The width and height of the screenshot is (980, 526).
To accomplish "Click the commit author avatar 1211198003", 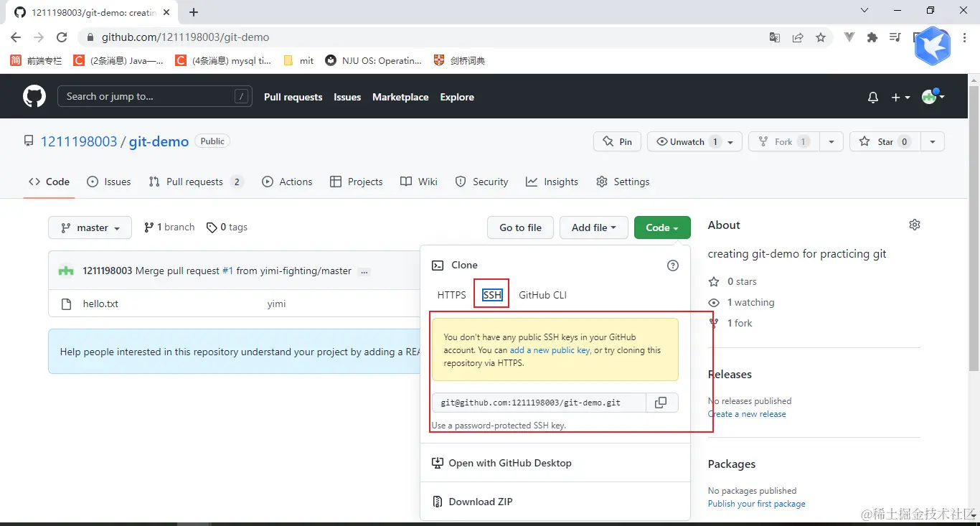I will [x=66, y=271].
